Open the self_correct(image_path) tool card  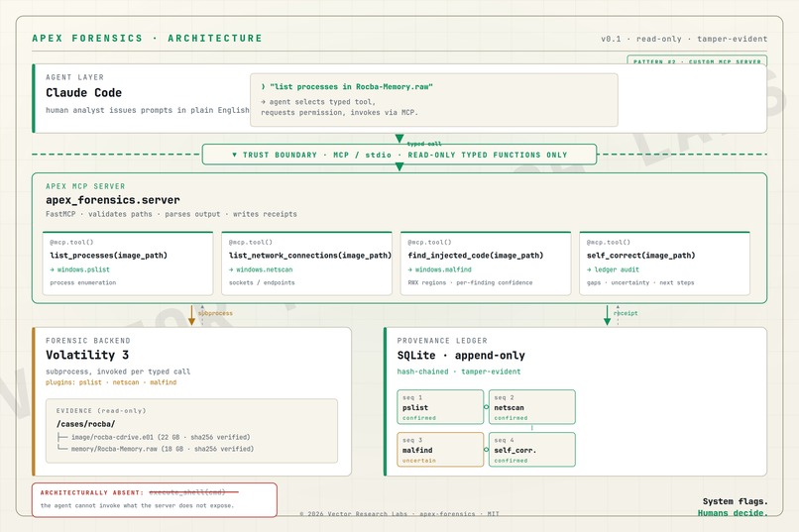[x=664, y=264]
